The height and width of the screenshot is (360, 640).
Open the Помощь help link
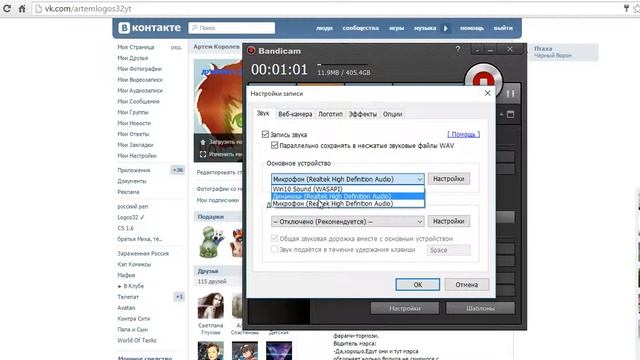463,134
